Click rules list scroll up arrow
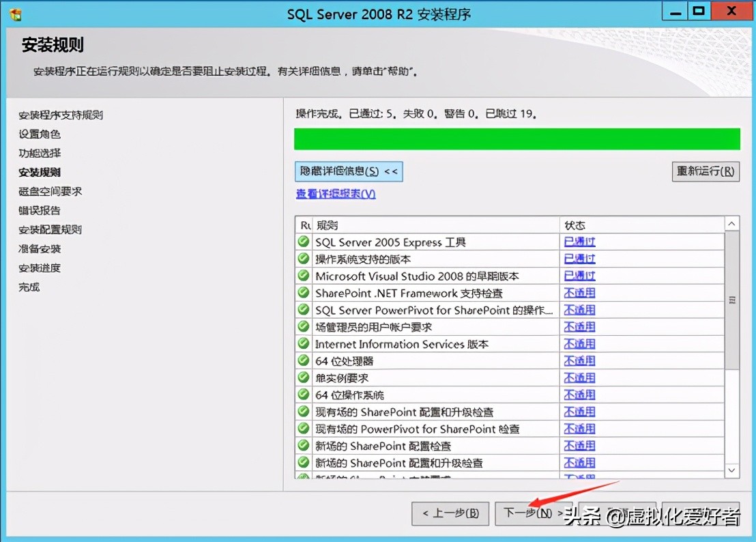 [x=731, y=224]
